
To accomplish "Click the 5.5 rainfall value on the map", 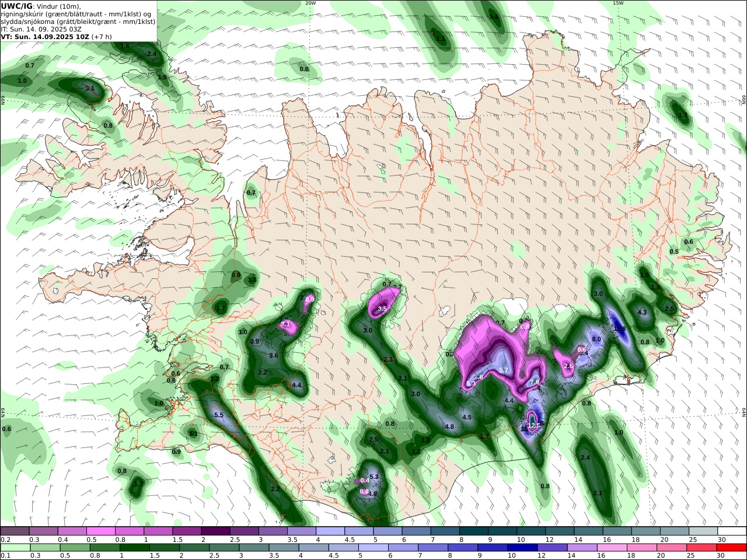I will pyautogui.click(x=219, y=415).
